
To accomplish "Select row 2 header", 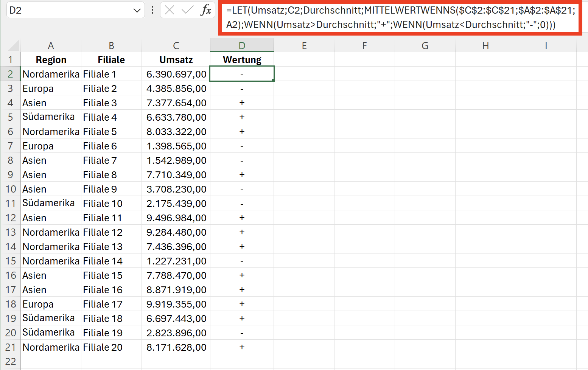I will pyautogui.click(x=10, y=74).
